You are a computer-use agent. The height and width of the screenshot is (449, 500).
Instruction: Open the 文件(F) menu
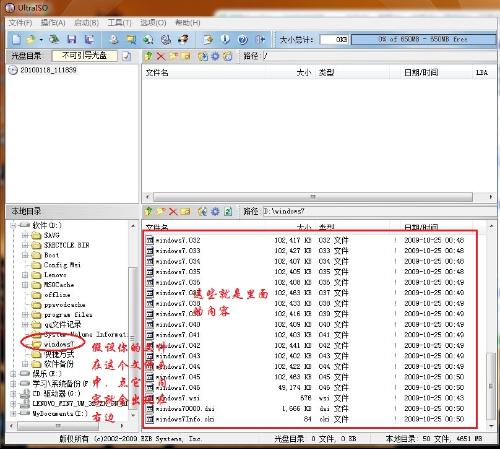click(x=20, y=23)
